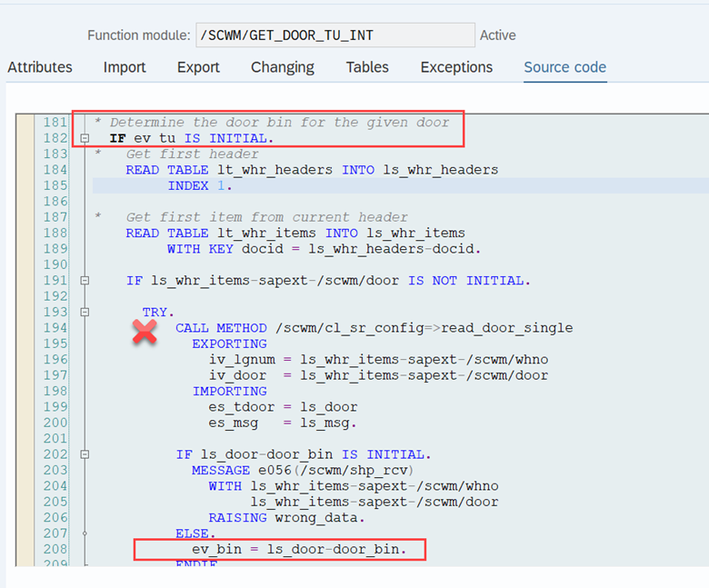Image resolution: width=709 pixels, height=588 pixels.
Task: Click 'IF ls_door-door_bin IS INITIAL.' line
Action: click(x=304, y=454)
